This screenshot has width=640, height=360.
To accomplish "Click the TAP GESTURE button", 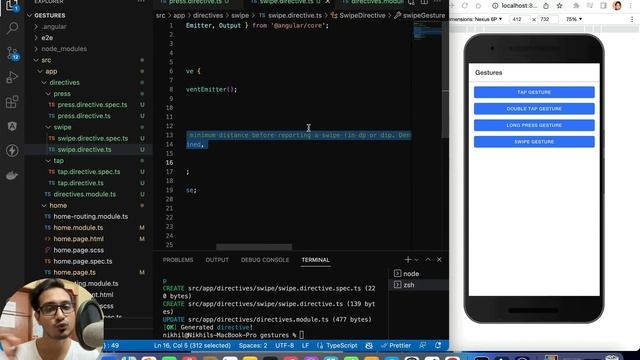I will pyautogui.click(x=534, y=92).
